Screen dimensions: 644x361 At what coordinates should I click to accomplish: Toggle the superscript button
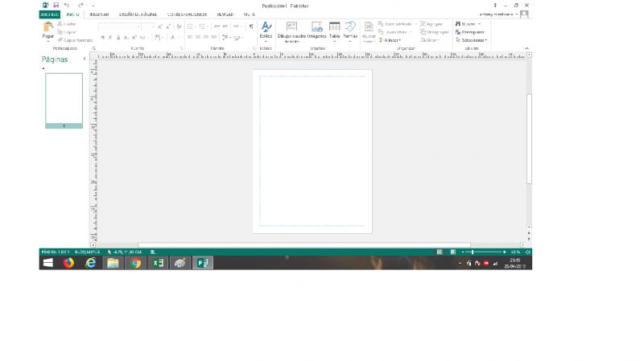click(x=134, y=37)
